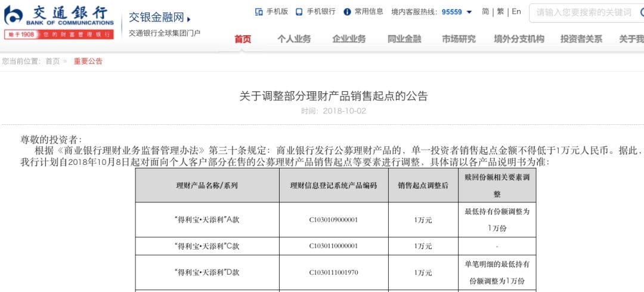Click the 单笔明细的最低持有份额调整为1万份 cell
The image size is (644, 292).
coord(497,273)
